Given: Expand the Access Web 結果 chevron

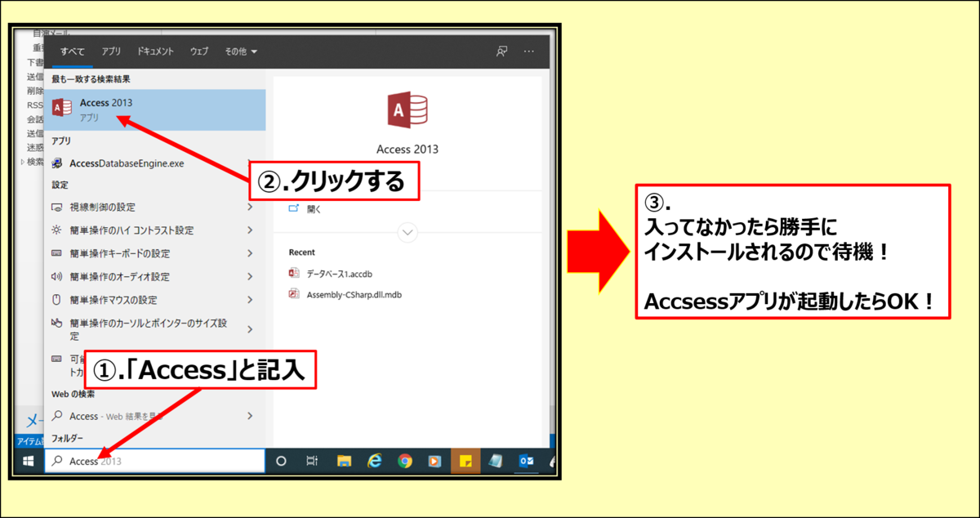Looking at the screenshot, I should pos(250,417).
